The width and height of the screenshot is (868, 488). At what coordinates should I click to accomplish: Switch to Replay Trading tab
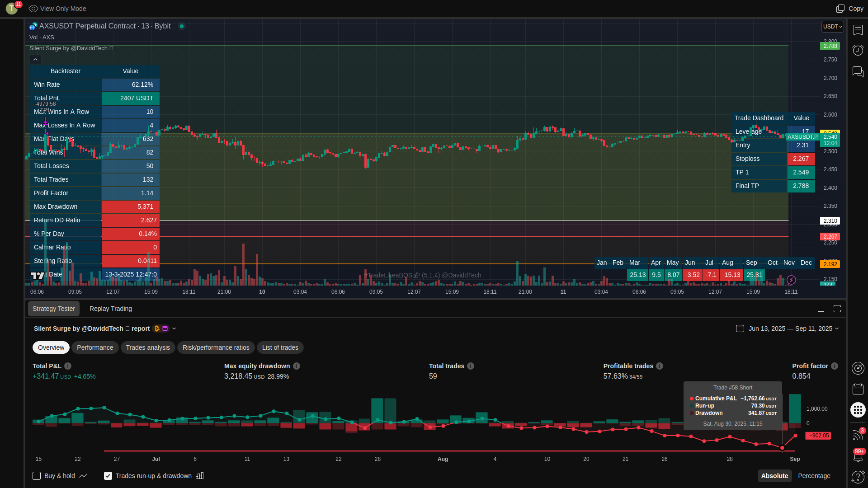pyautogui.click(x=111, y=309)
